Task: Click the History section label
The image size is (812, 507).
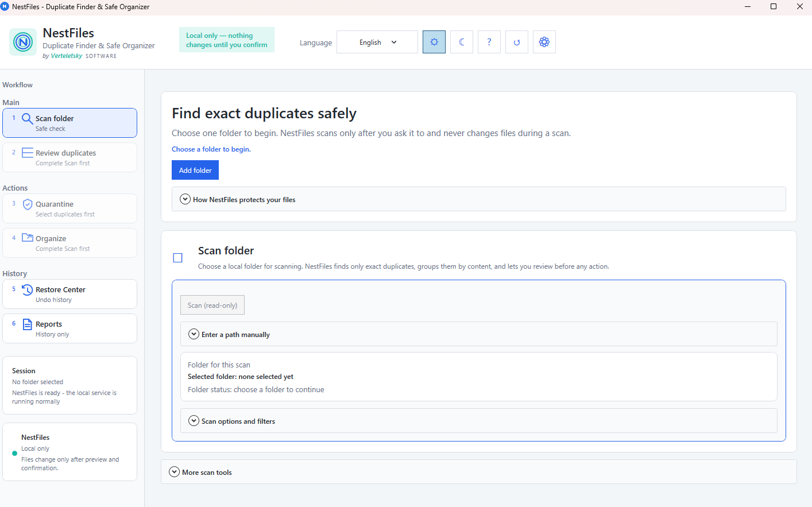Action: [x=15, y=274]
